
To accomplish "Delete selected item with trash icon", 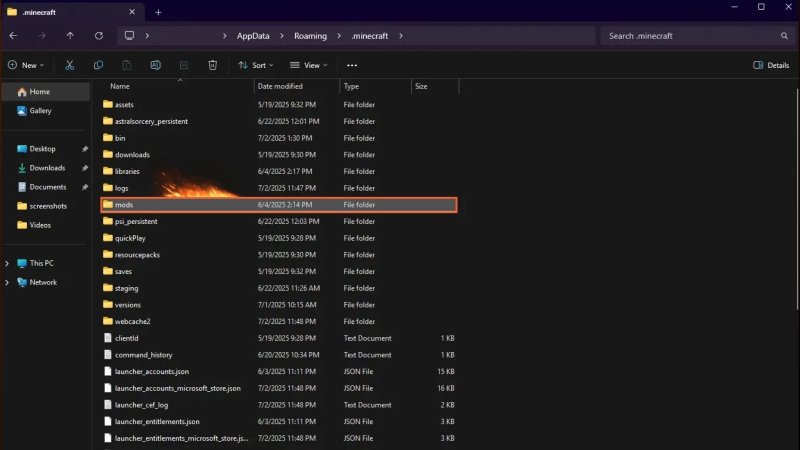I will (213, 65).
